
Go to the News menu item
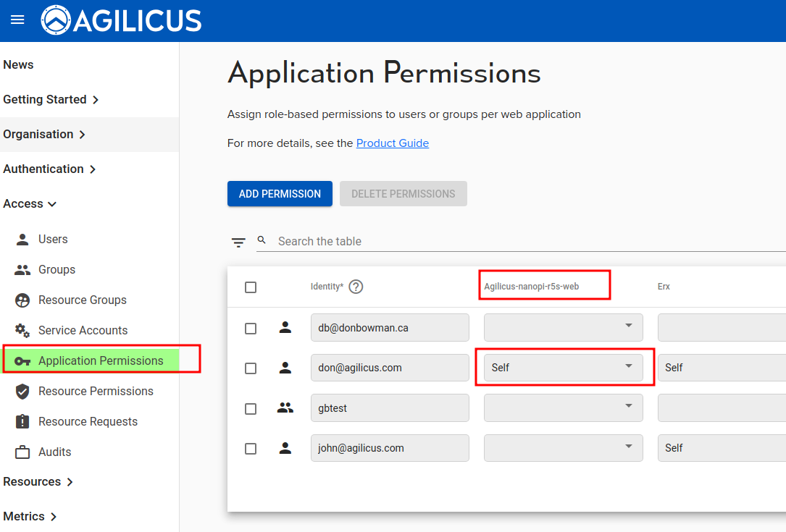(x=18, y=64)
